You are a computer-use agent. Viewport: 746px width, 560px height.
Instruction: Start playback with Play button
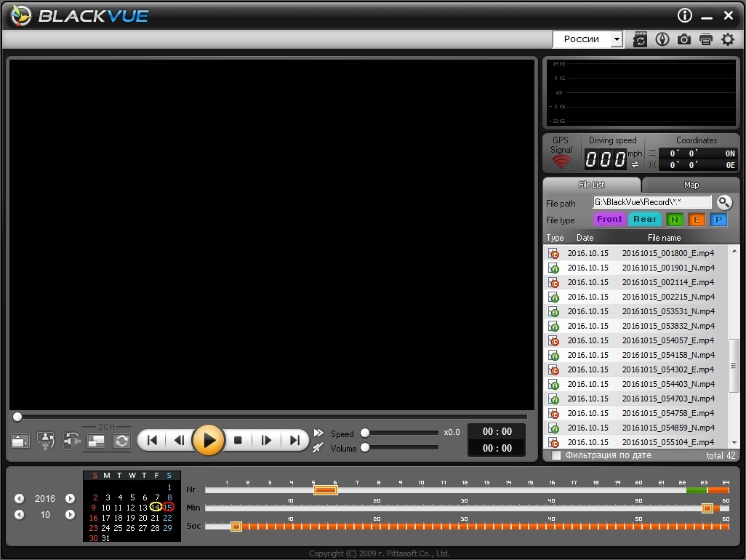209,440
